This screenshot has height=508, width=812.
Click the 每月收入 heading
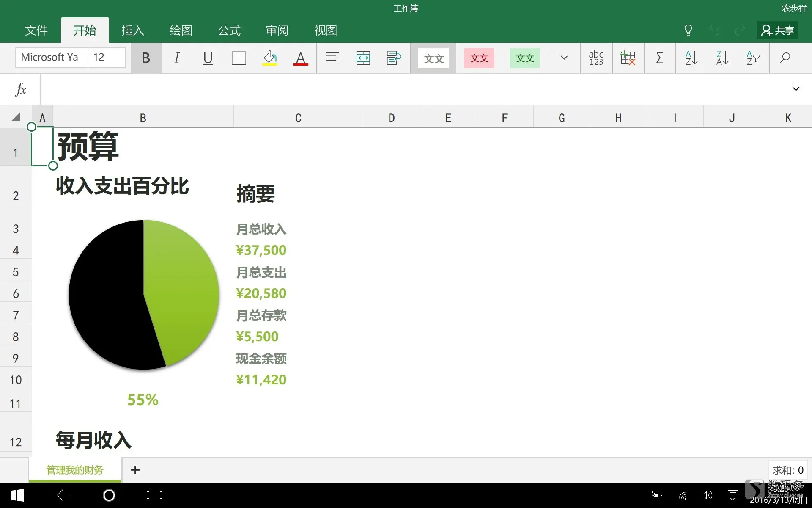[93, 440]
